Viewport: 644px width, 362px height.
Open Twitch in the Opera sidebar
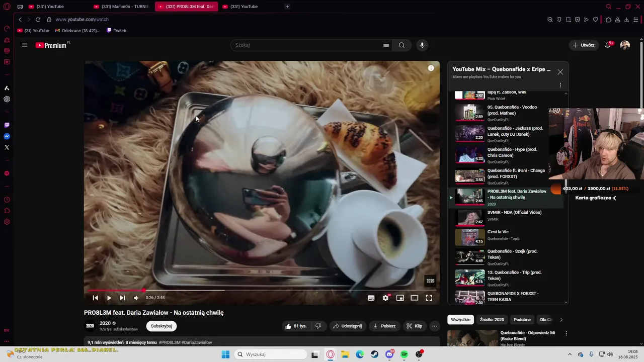7,125
